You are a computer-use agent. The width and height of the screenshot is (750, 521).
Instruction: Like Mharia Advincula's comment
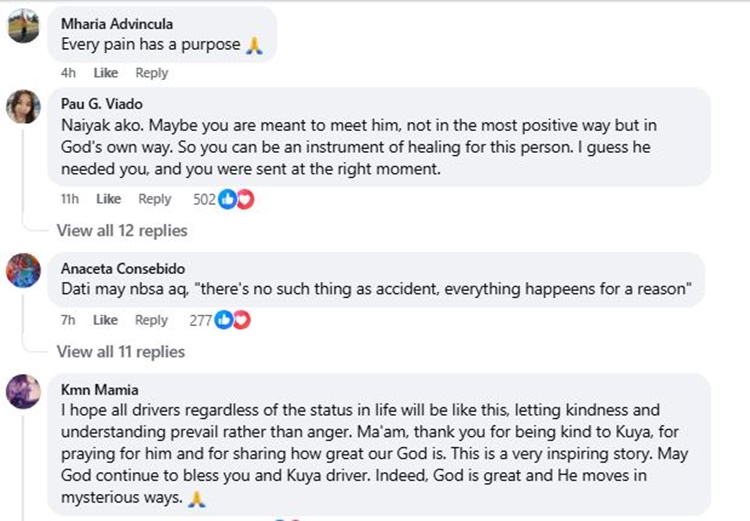pyautogui.click(x=106, y=73)
